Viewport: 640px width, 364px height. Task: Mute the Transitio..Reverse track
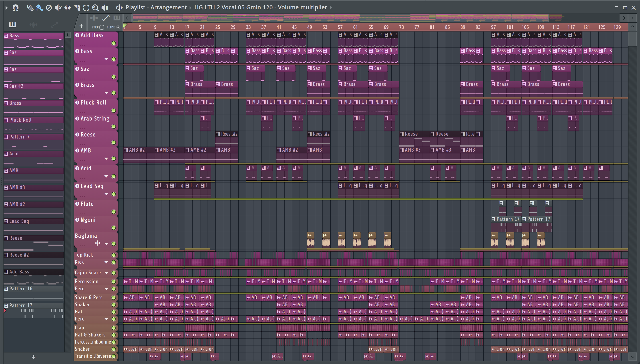click(114, 356)
